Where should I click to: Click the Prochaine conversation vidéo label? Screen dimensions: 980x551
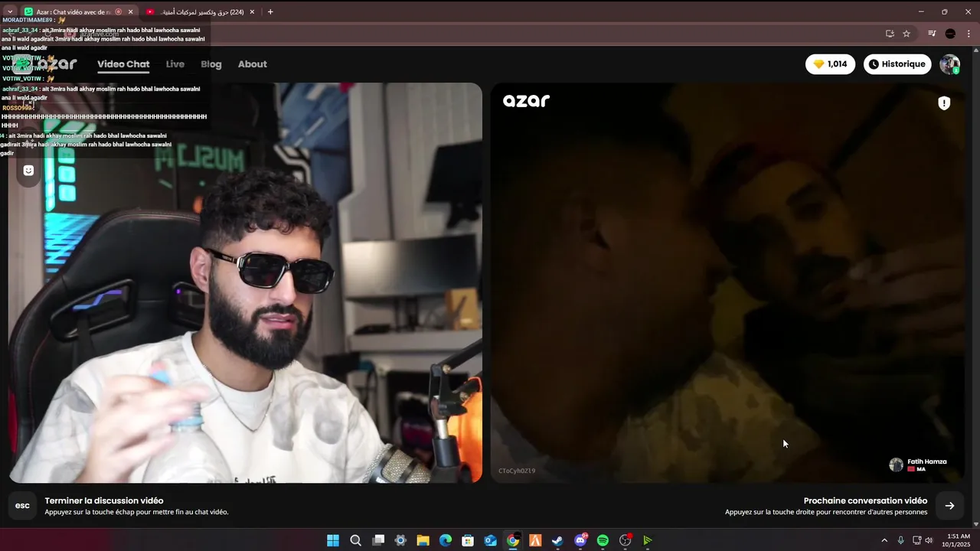click(865, 500)
